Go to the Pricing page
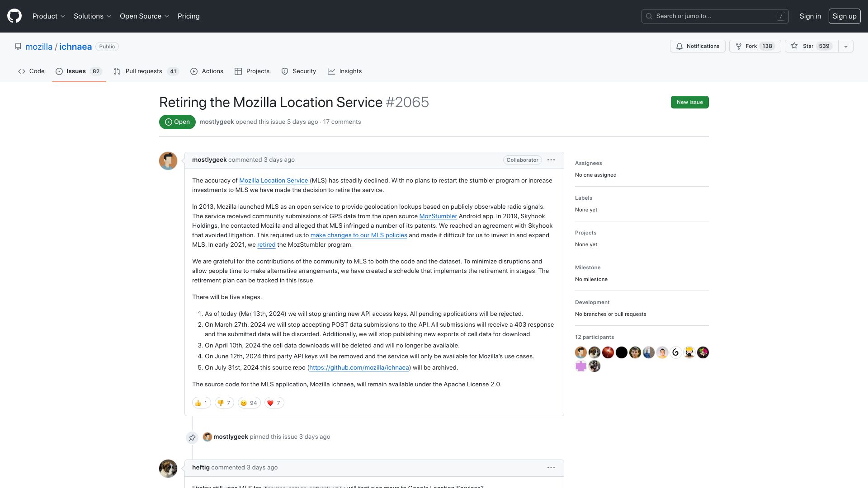 pos(189,16)
